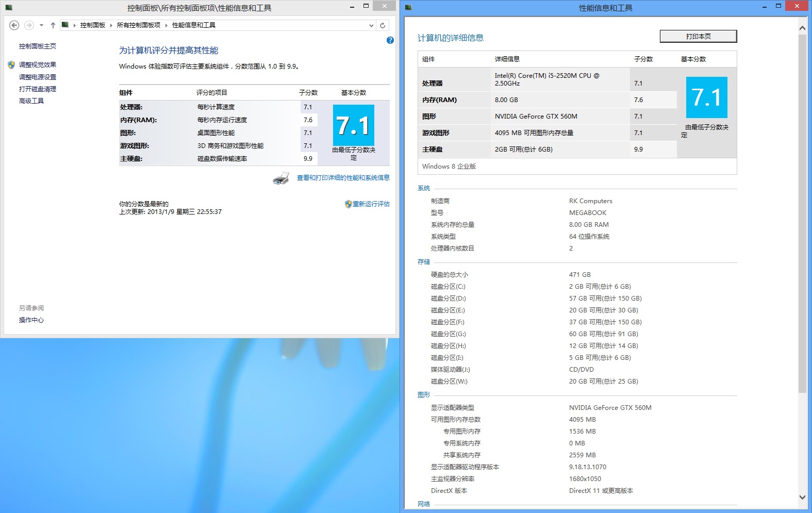Expand arrow before 控制面板 breadcrumb
The height and width of the screenshot is (513, 812).
74,25
